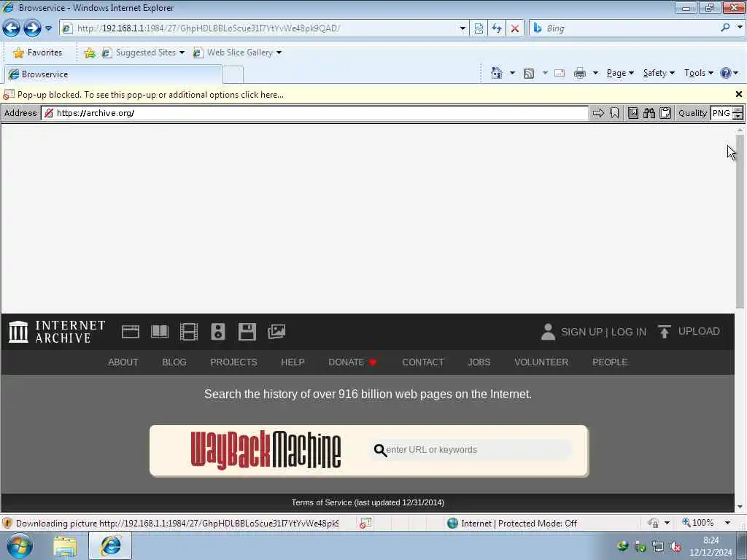Click the CONTACT link

pos(422,362)
